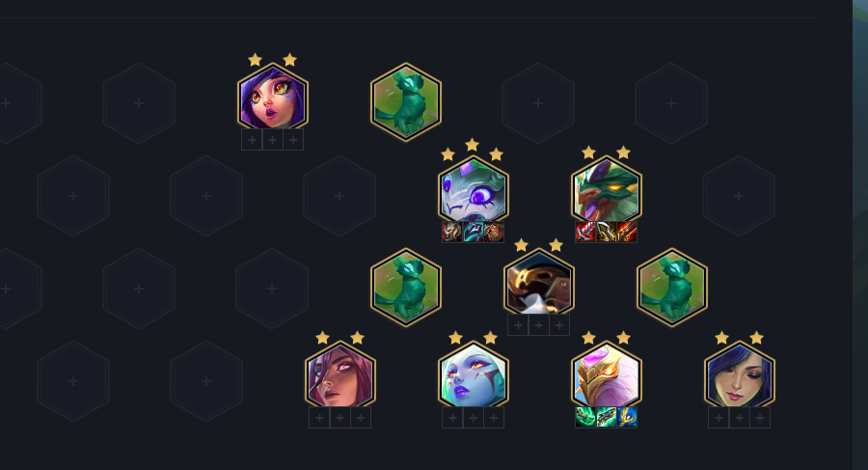Add item in Bard's middle empty slot

[538, 325]
